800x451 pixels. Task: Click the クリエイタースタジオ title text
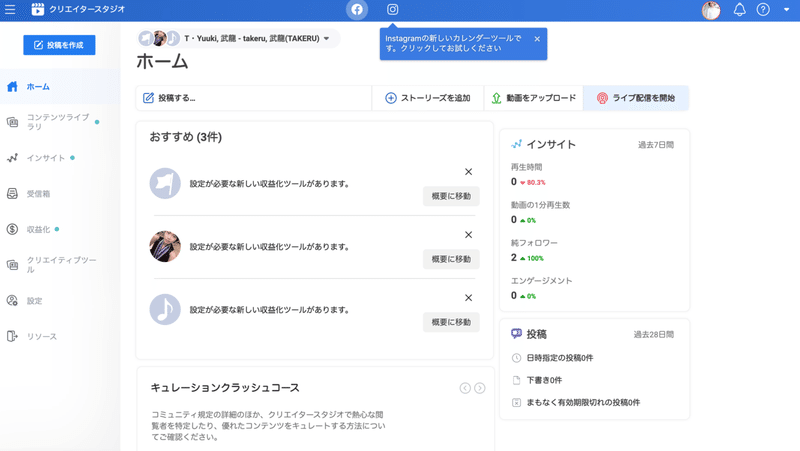coord(87,9)
